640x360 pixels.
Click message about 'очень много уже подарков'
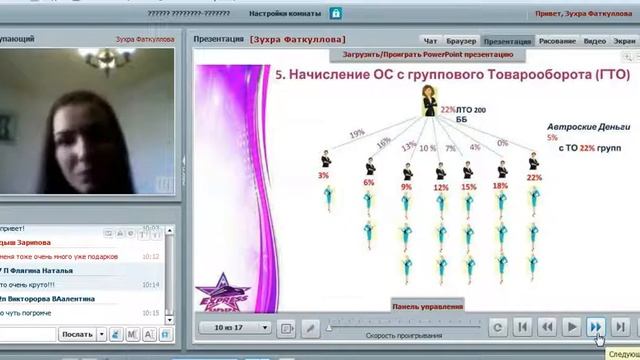point(59,257)
